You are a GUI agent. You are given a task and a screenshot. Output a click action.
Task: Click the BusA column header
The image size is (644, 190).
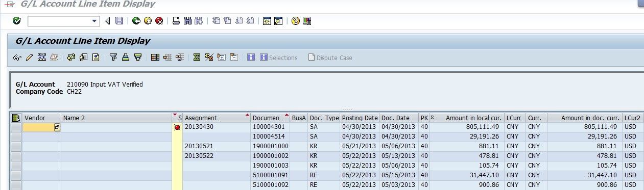pos(299,118)
